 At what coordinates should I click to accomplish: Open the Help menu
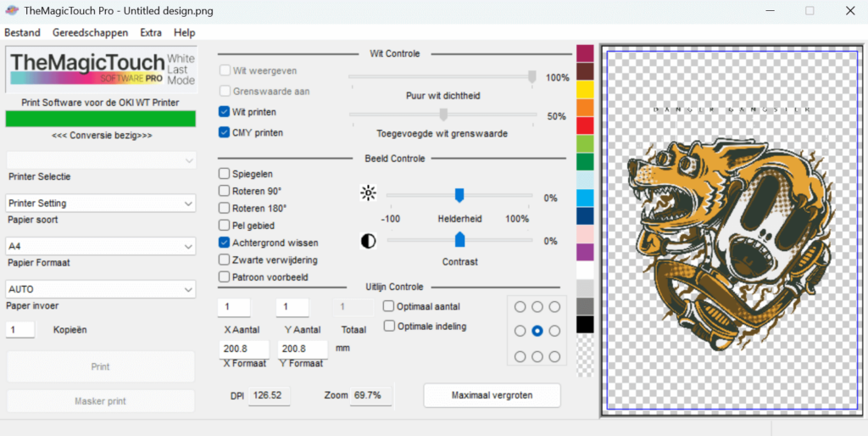coord(184,33)
